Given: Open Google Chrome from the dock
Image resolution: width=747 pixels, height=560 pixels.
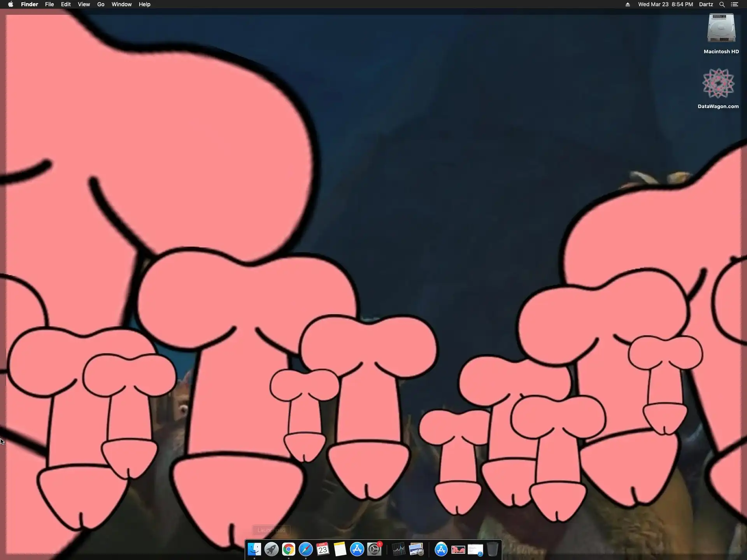Looking at the screenshot, I should [289, 549].
